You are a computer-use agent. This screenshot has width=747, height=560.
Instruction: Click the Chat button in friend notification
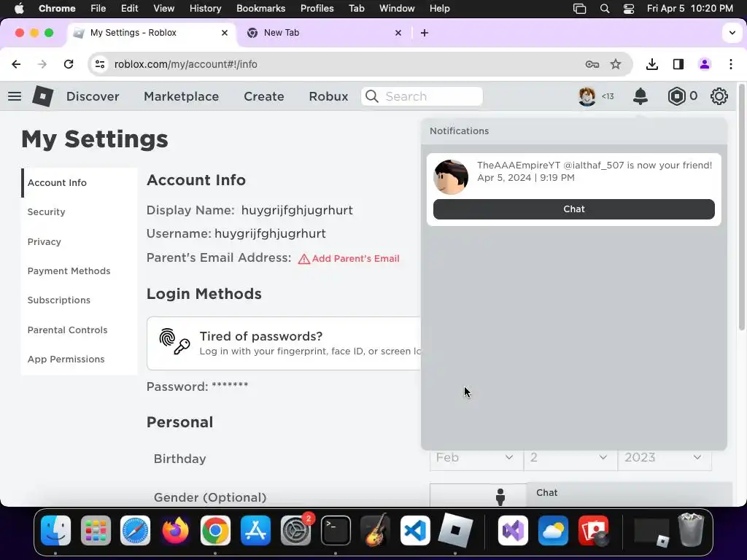point(573,209)
